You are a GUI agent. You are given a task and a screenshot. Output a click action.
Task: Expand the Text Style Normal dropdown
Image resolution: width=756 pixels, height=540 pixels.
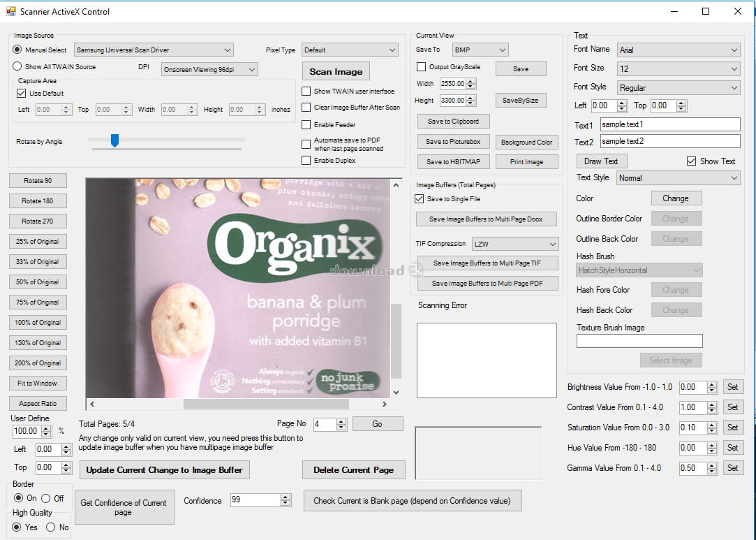(679, 178)
